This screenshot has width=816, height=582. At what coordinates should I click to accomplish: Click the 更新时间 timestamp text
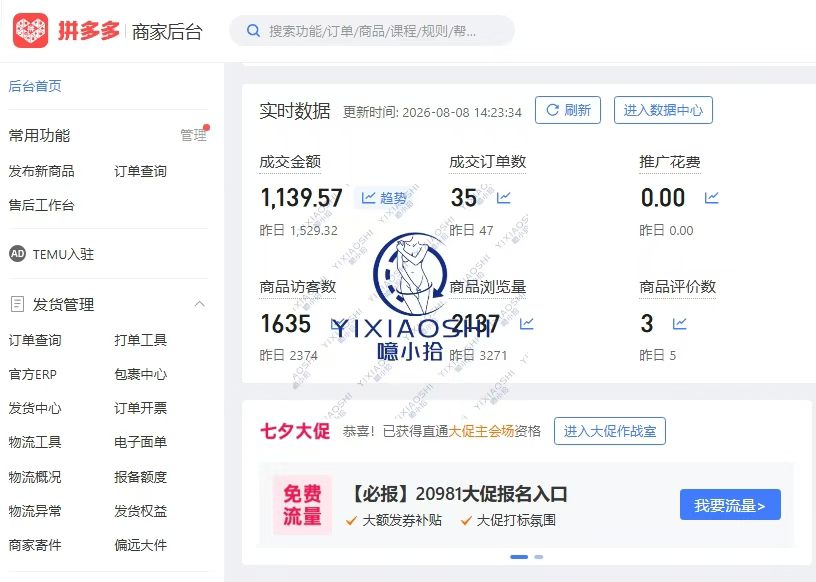point(432,112)
